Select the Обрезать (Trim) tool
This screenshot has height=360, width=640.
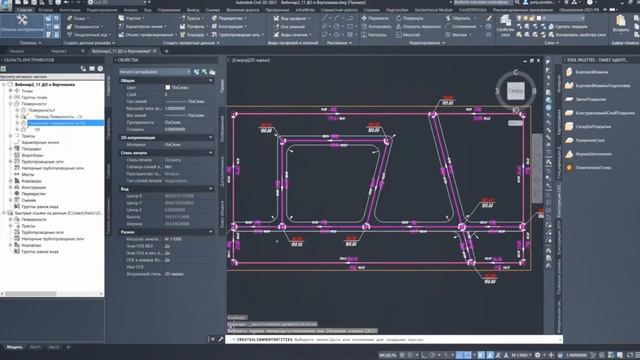click(x=460, y=18)
